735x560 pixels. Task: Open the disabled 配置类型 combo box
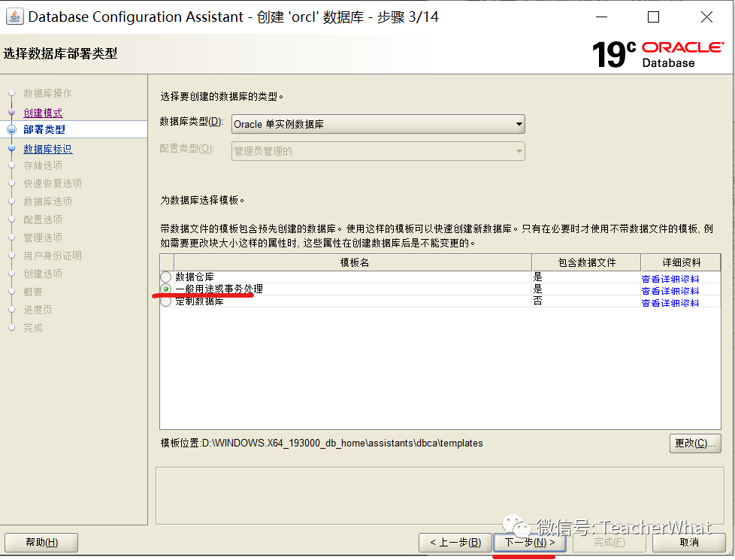click(378, 151)
